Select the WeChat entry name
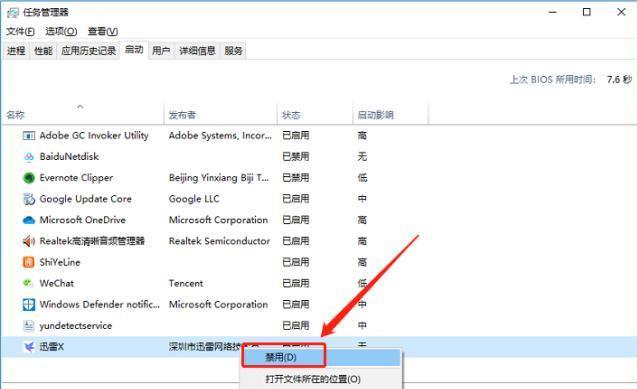This screenshot has width=637, height=389. click(56, 283)
